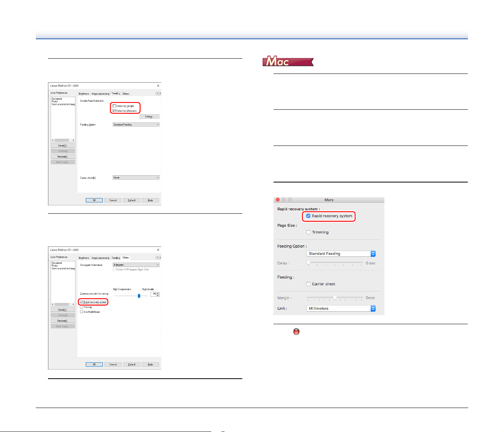Click preference list scroll-left arrow in Double Feed Detection dialog
504x432 pixels.
click(x=53, y=140)
